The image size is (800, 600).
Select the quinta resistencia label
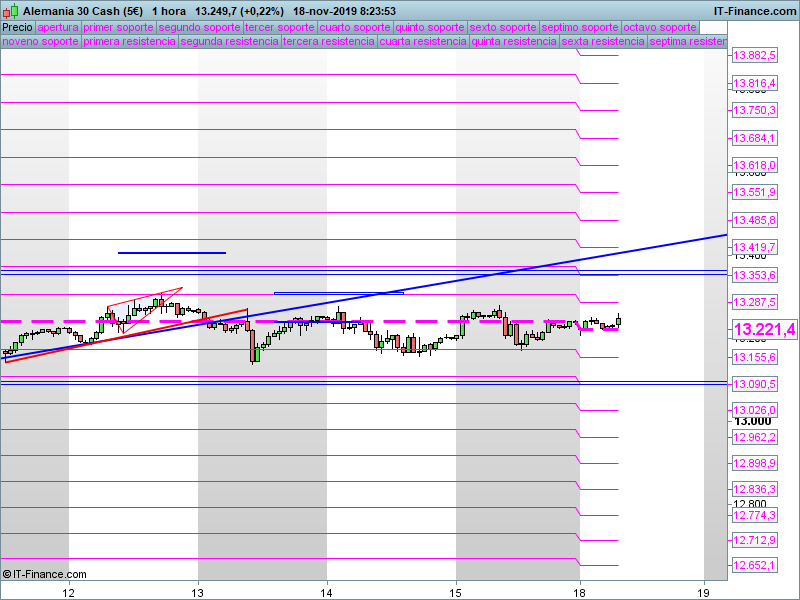[x=514, y=42]
